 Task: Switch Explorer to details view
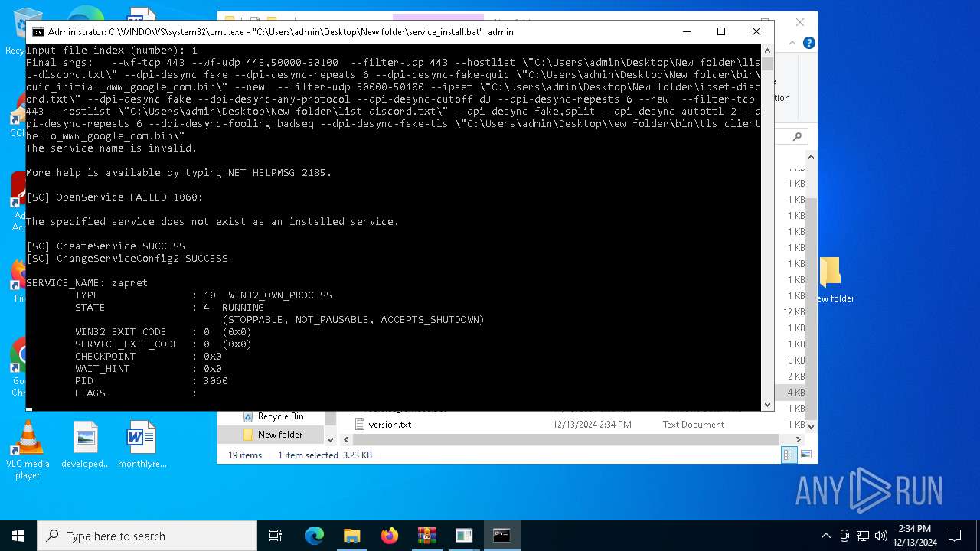pyautogui.click(x=789, y=455)
